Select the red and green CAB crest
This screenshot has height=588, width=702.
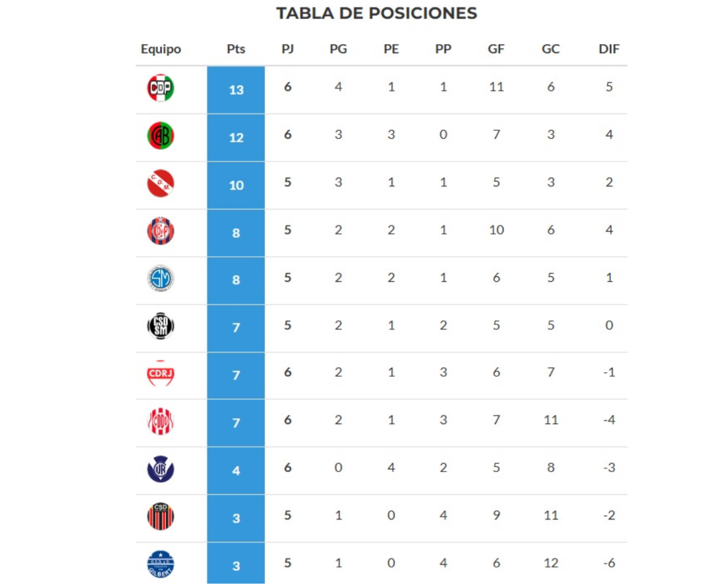click(x=160, y=136)
